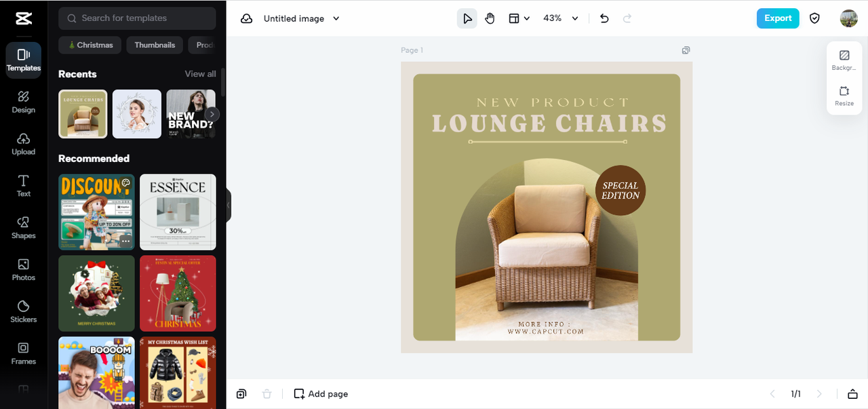This screenshot has width=868, height=409.
Task: Choose the Lounge Chairs recent template
Action: click(x=83, y=114)
